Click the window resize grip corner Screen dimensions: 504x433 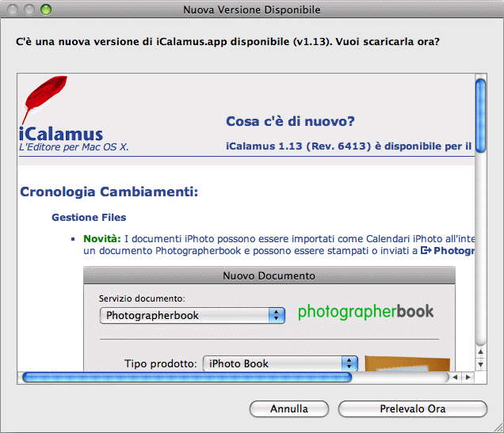pos(498,427)
